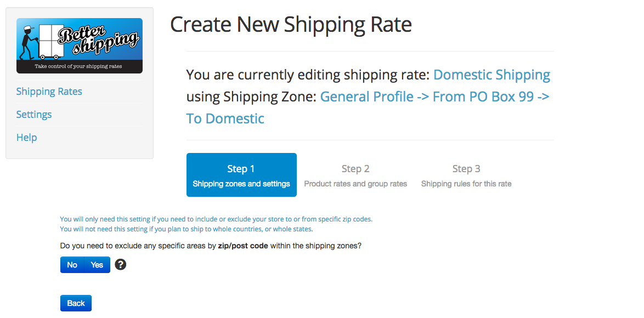Go to Step 2 product rates tab

coord(355,175)
